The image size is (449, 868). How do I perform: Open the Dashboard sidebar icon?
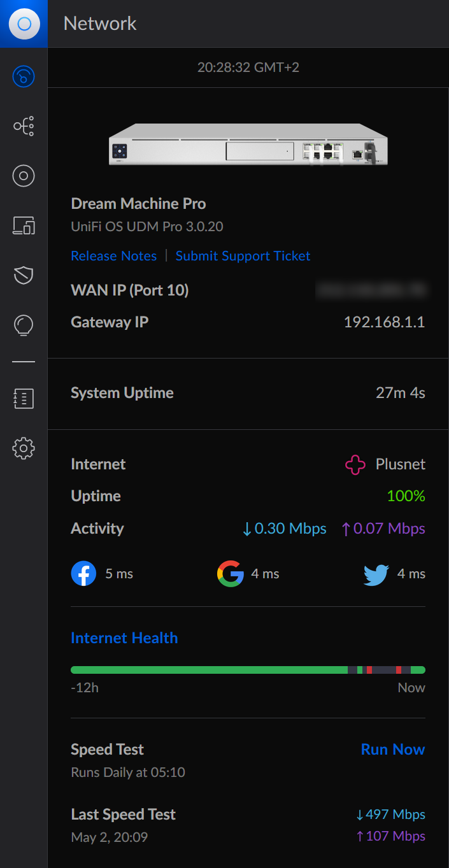click(x=24, y=77)
